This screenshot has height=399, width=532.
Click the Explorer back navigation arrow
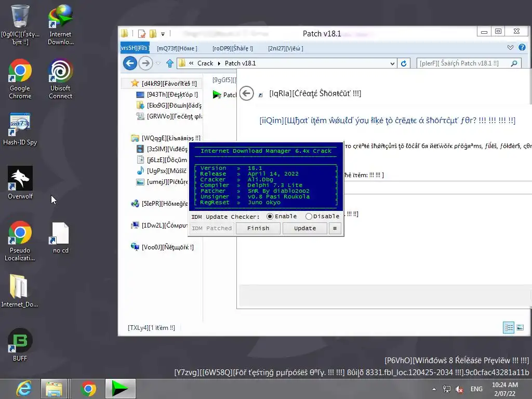[130, 63]
